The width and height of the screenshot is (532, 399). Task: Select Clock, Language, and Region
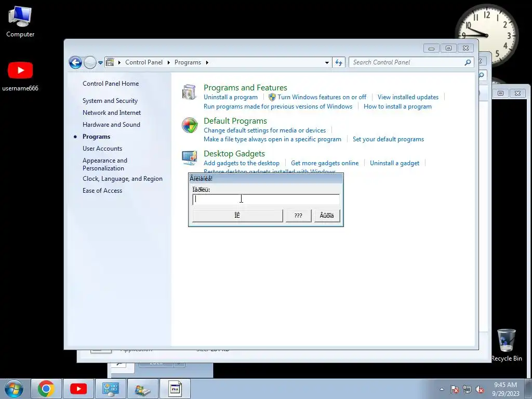point(123,179)
